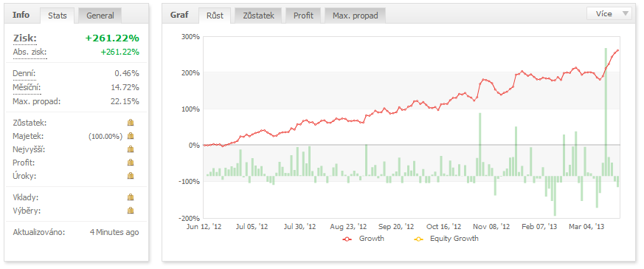Click the Měsíční label link
The image size is (644, 269).
tap(27, 88)
